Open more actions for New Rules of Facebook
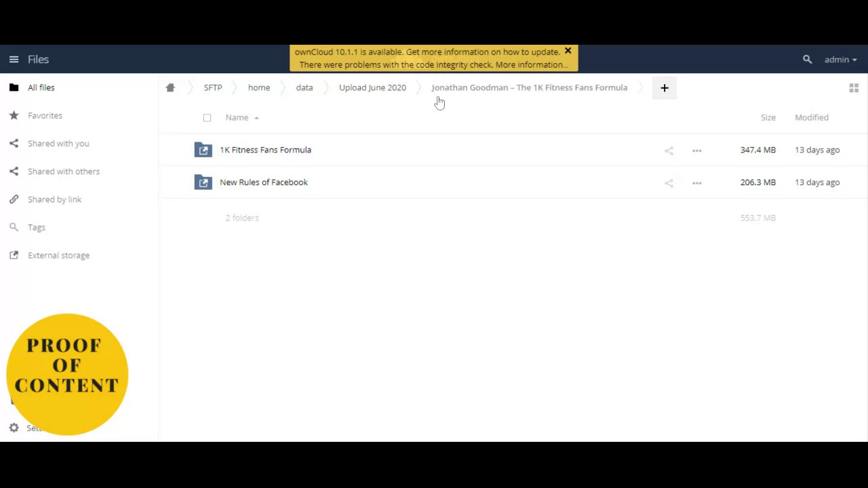The image size is (868, 488). pyautogui.click(x=696, y=183)
